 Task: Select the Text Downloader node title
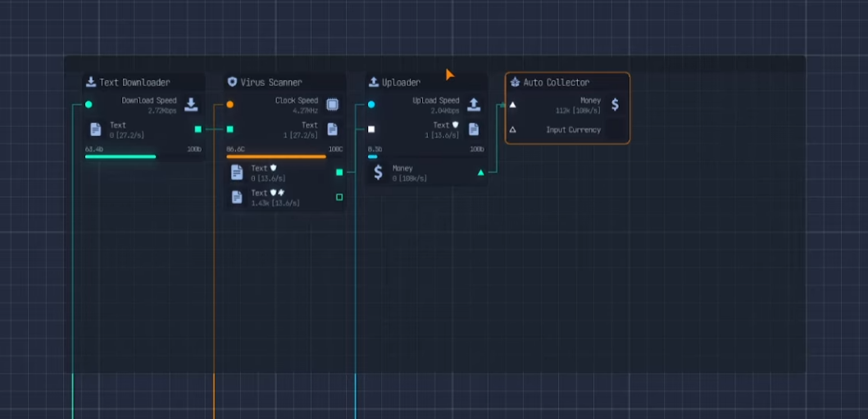134,82
